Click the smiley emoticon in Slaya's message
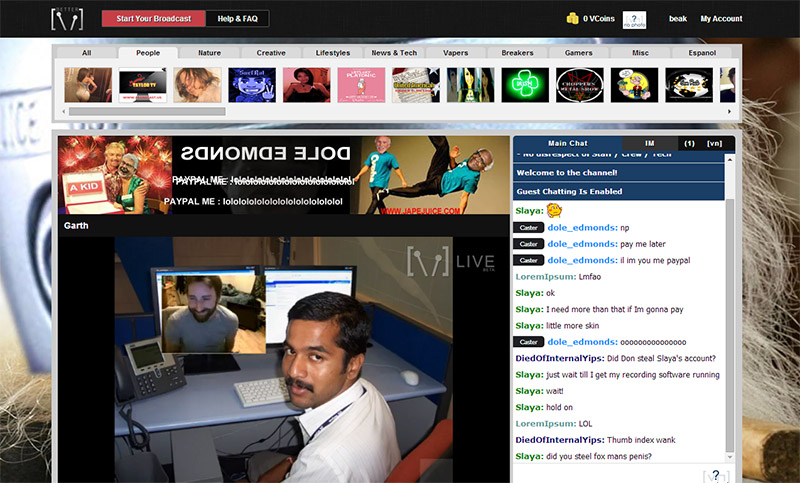This screenshot has width=800, height=483. [x=554, y=210]
